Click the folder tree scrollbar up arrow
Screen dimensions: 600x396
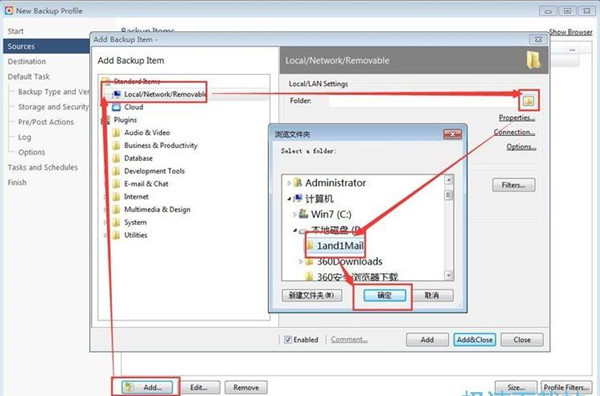coord(449,179)
